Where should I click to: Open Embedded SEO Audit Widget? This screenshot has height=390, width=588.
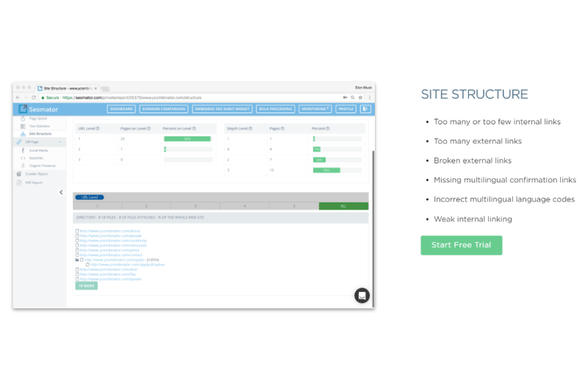tap(222, 109)
